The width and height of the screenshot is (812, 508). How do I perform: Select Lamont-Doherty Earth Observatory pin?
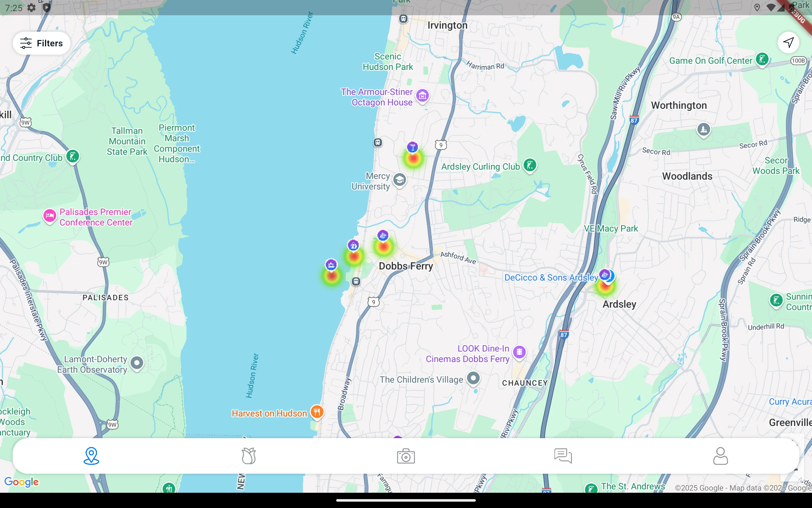(x=137, y=363)
